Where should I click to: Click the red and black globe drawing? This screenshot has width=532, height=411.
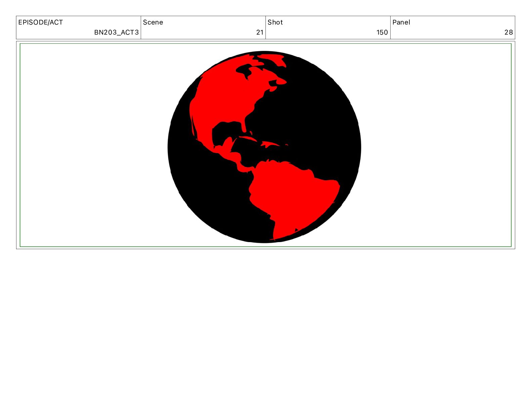[x=264, y=147]
